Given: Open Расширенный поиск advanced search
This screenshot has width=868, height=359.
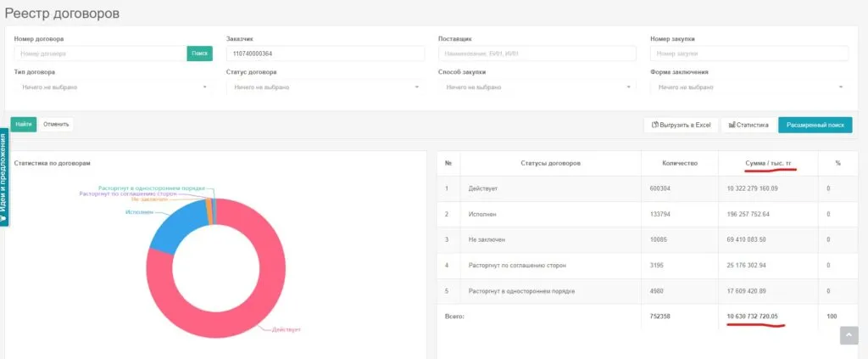Looking at the screenshot, I should pyautogui.click(x=815, y=125).
